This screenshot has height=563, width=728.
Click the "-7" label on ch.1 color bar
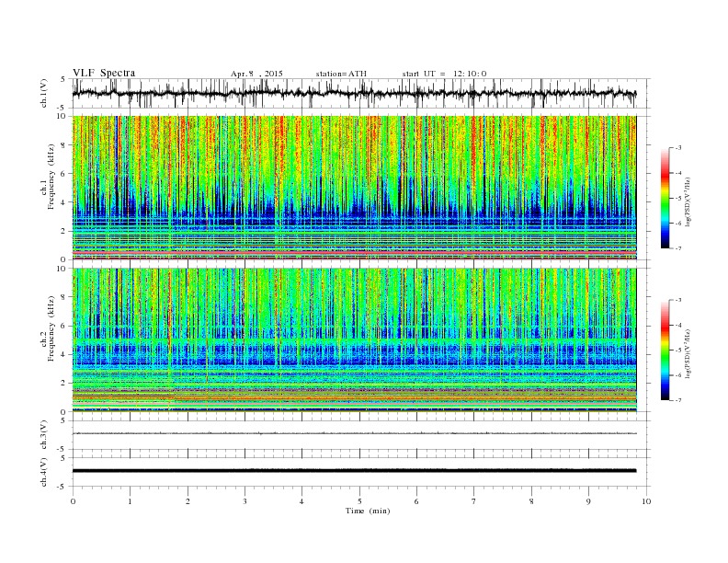(x=678, y=248)
